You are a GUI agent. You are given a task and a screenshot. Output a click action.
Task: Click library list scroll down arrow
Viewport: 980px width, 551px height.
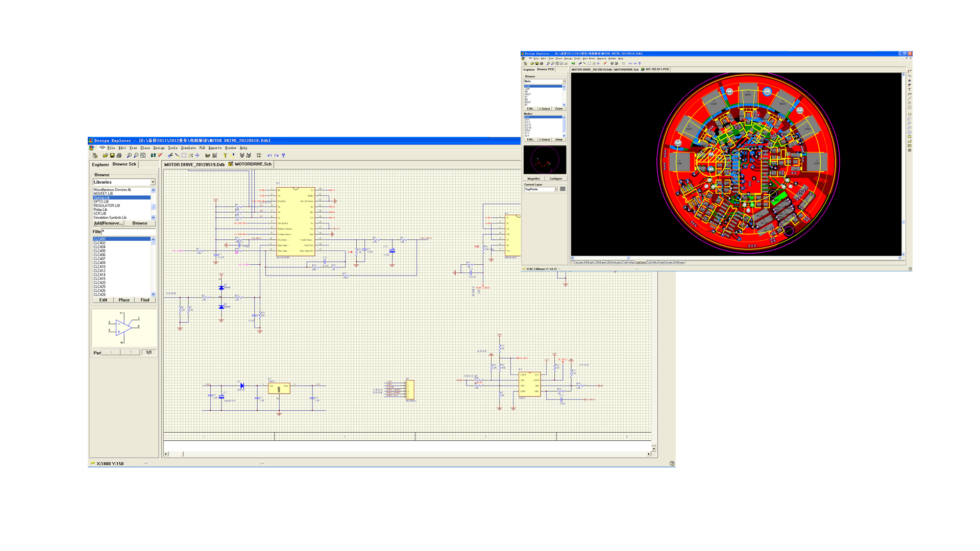coord(153,217)
